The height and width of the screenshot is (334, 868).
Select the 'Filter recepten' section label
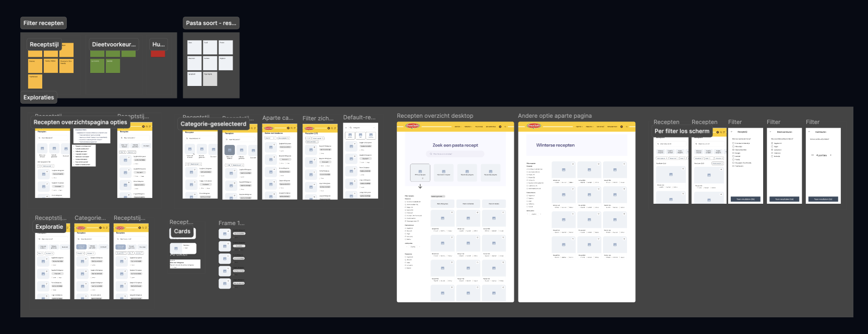click(43, 23)
